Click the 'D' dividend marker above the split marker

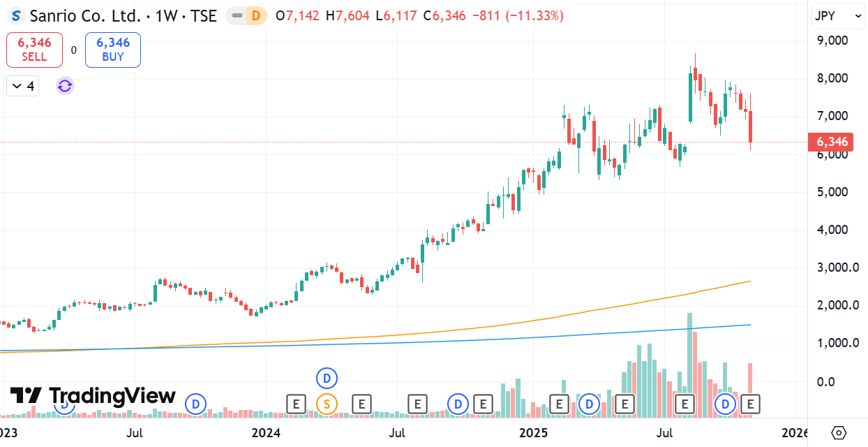[327, 379]
